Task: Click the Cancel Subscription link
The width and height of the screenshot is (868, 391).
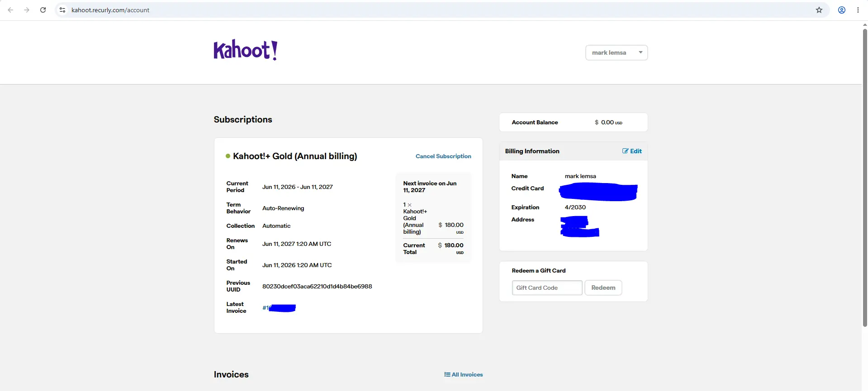Action: (443, 156)
